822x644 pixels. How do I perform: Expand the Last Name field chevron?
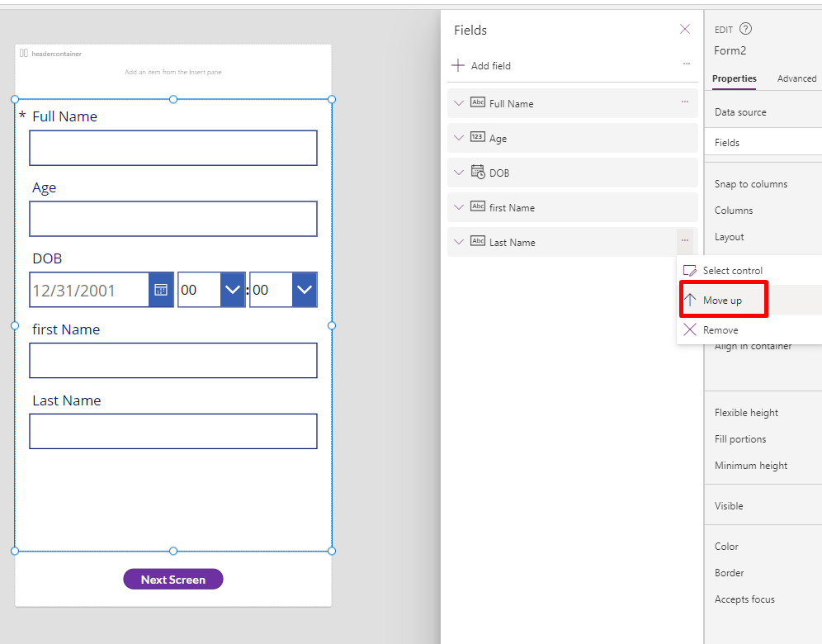pos(459,242)
